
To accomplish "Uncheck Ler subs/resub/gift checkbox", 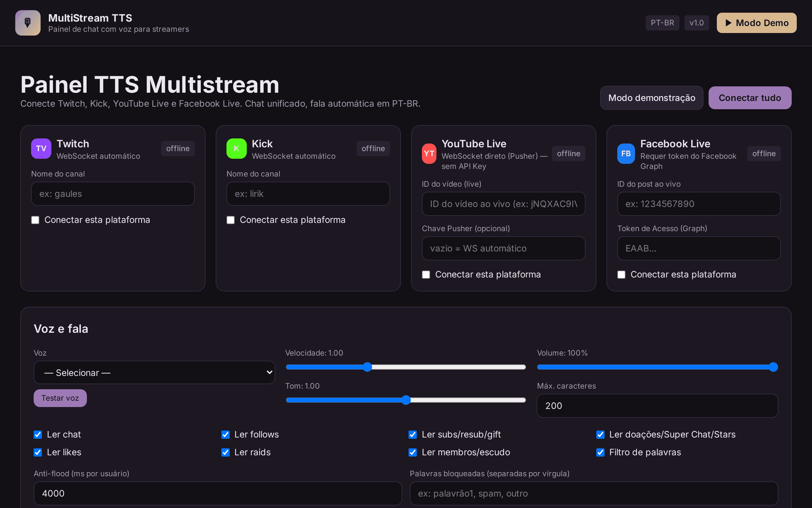I will click(413, 435).
